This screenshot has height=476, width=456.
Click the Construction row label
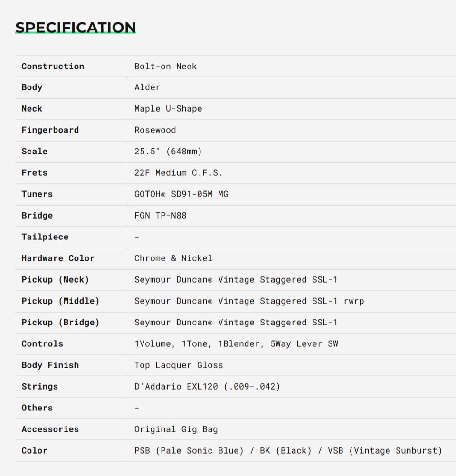53,67
